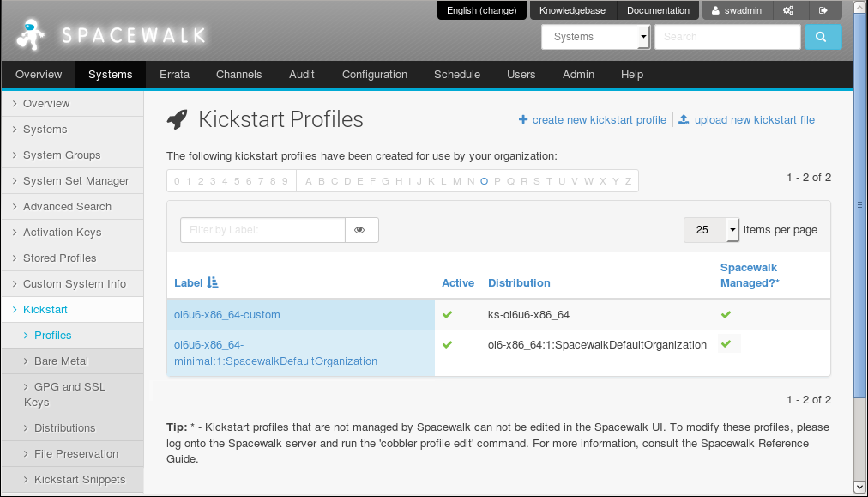The height and width of the screenshot is (497, 868).
Task: Open the Help tab
Action: point(632,74)
